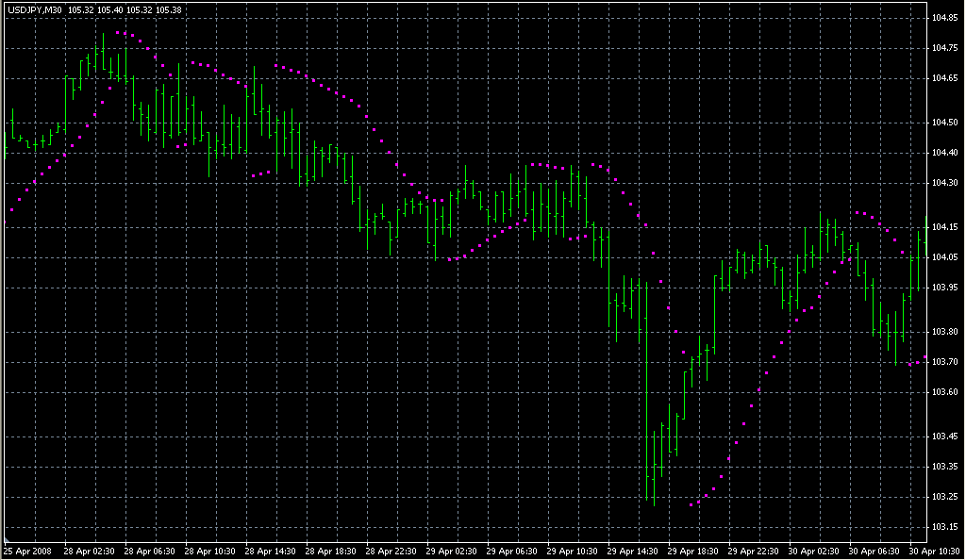Select the 30 Apr 06:30 time label
This screenshot has height=560, width=966.
[x=875, y=551]
